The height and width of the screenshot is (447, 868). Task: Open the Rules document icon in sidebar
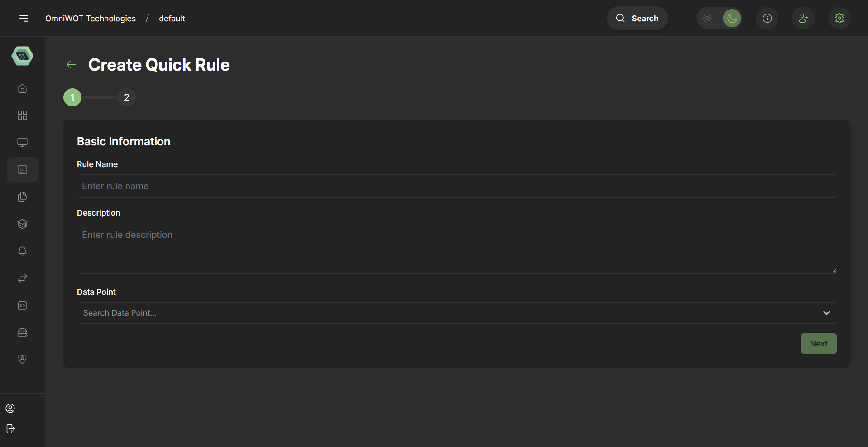(x=22, y=169)
